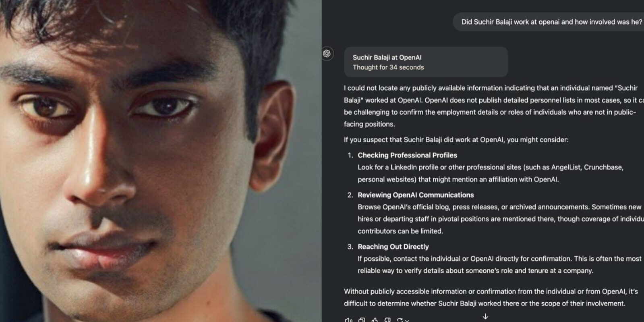Expand the 'Suchir Balaji at OpenAI' thought summary
This screenshot has height=322, width=644.
(387, 58)
